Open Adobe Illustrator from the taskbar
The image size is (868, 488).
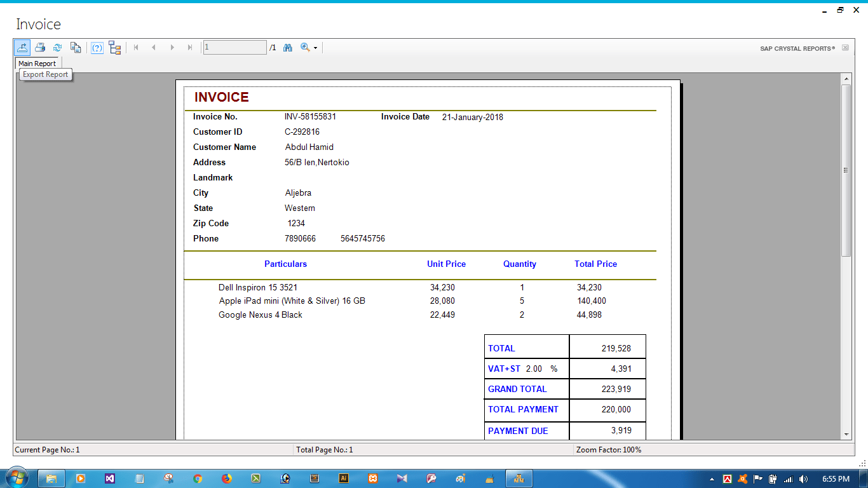pyautogui.click(x=344, y=478)
